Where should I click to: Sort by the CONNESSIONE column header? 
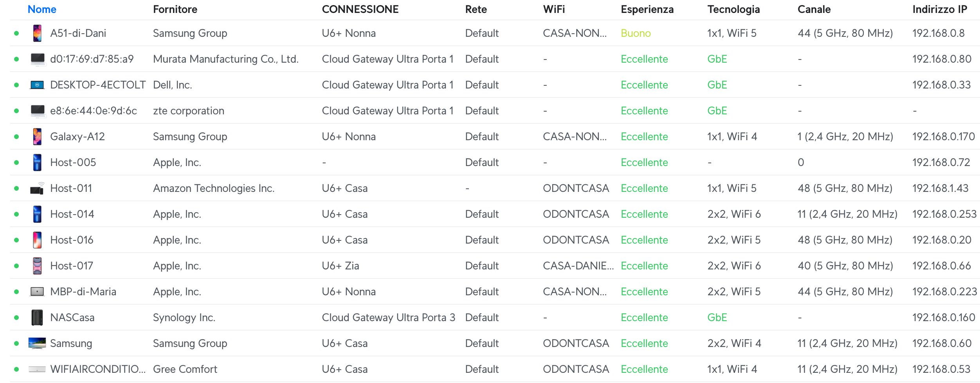(360, 9)
